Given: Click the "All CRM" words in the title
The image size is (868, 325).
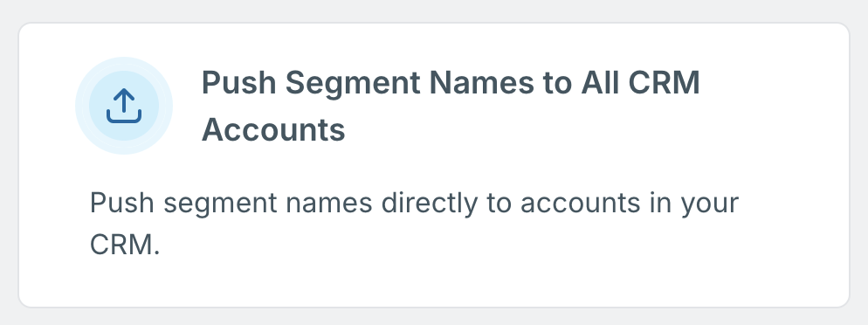Looking at the screenshot, I should 640,82.
